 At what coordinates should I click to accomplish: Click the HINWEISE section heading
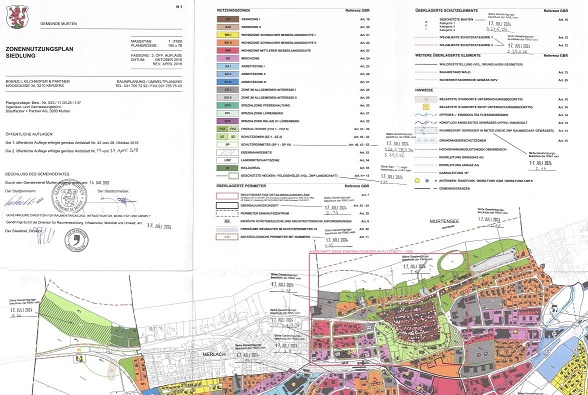tap(424, 90)
